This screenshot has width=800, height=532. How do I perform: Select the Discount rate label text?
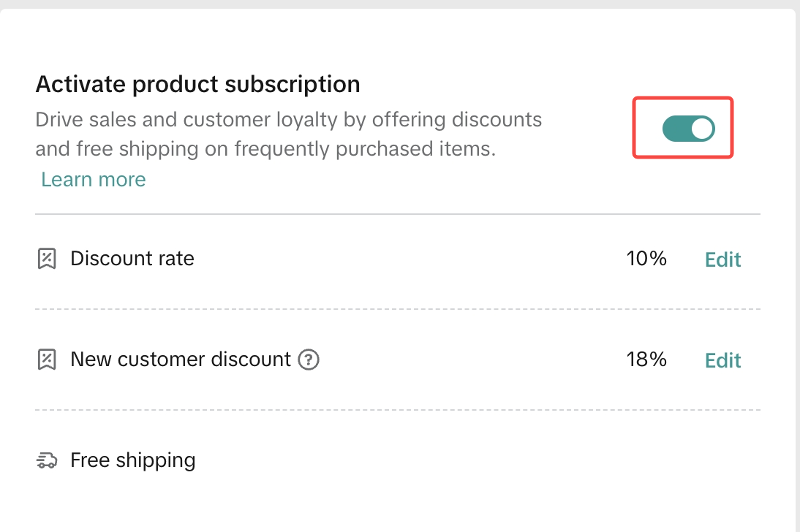[x=132, y=259]
